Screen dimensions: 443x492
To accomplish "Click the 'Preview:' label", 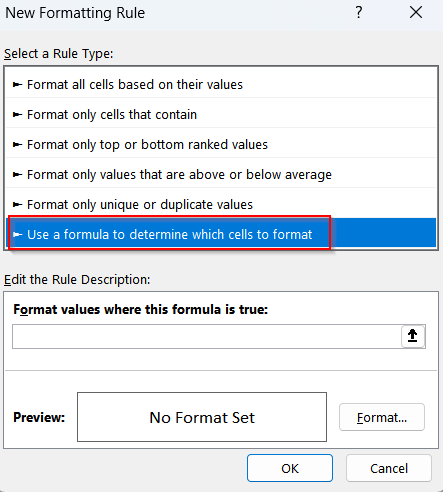I will coord(39,417).
